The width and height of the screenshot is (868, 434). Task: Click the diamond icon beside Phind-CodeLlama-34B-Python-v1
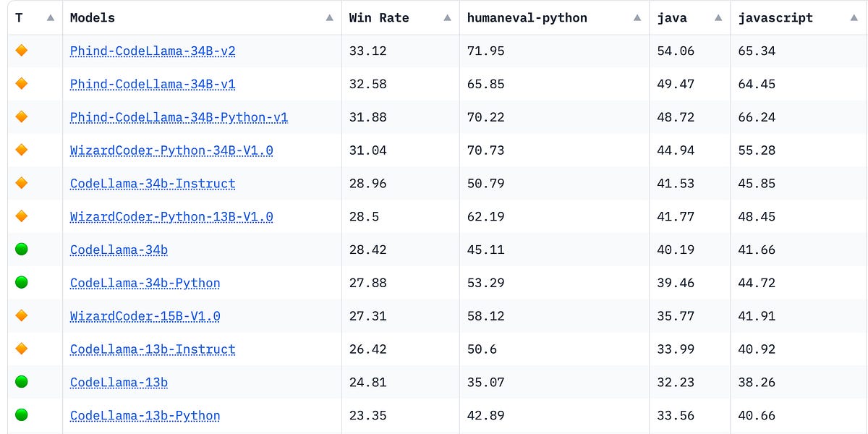(22, 117)
